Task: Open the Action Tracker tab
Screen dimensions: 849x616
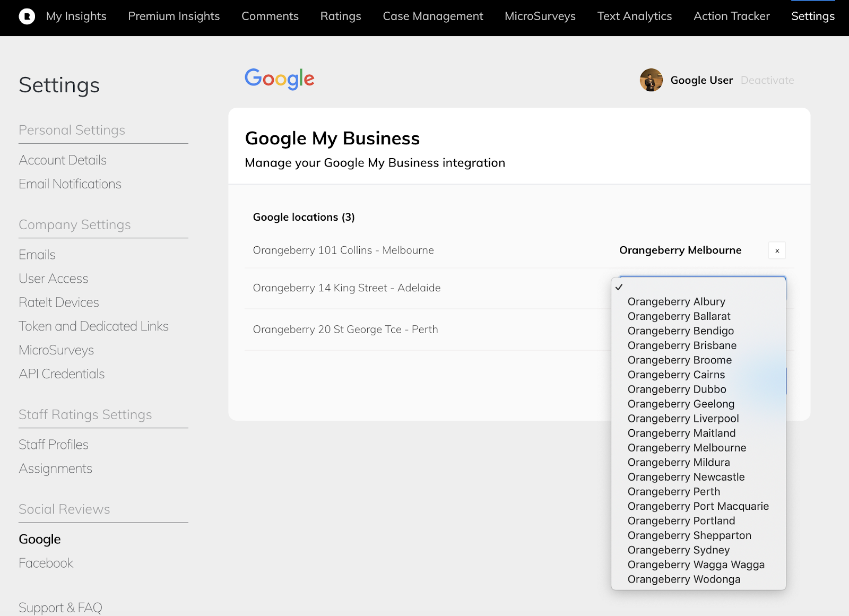Action: (731, 16)
